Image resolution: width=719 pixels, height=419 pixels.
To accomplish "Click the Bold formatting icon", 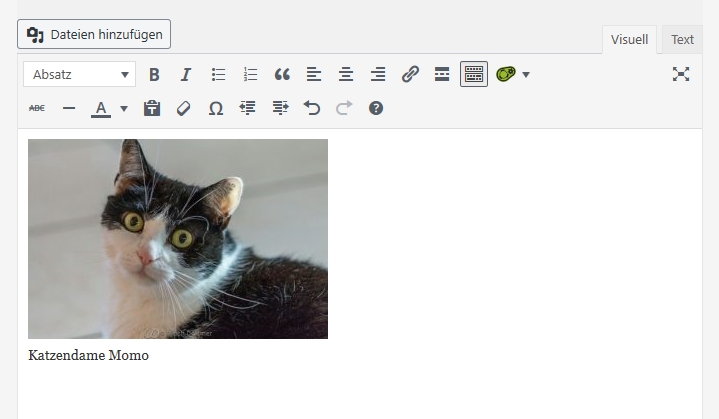I will (x=154, y=74).
